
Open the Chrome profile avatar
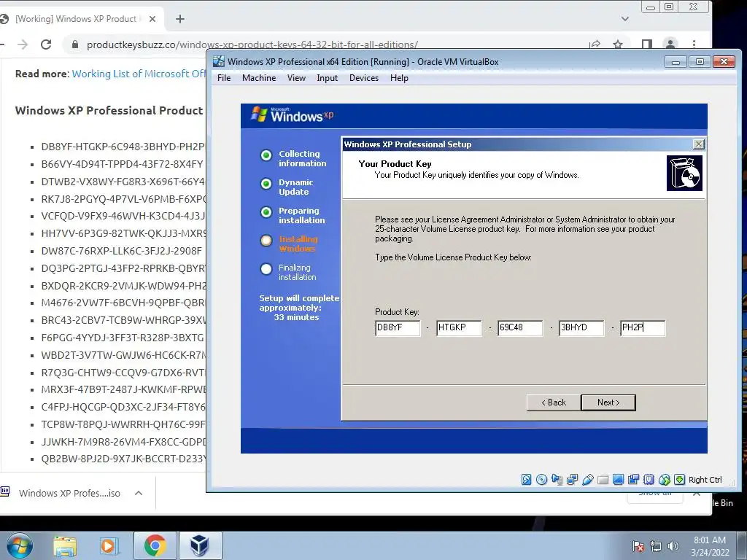click(670, 44)
